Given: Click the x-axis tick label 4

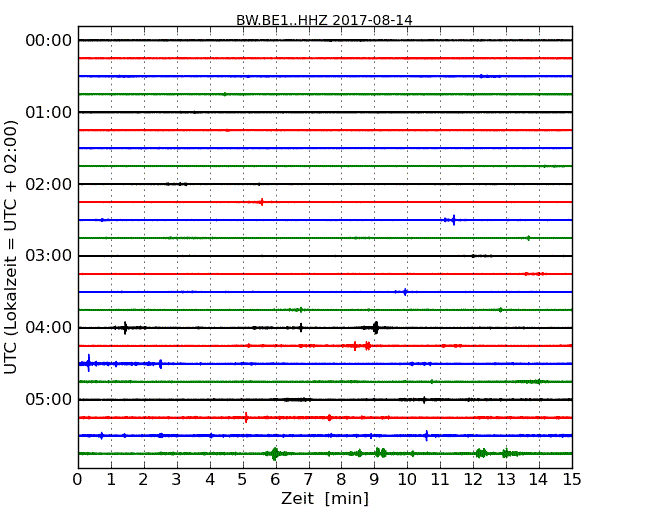Looking at the screenshot, I should click(x=210, y=480).
